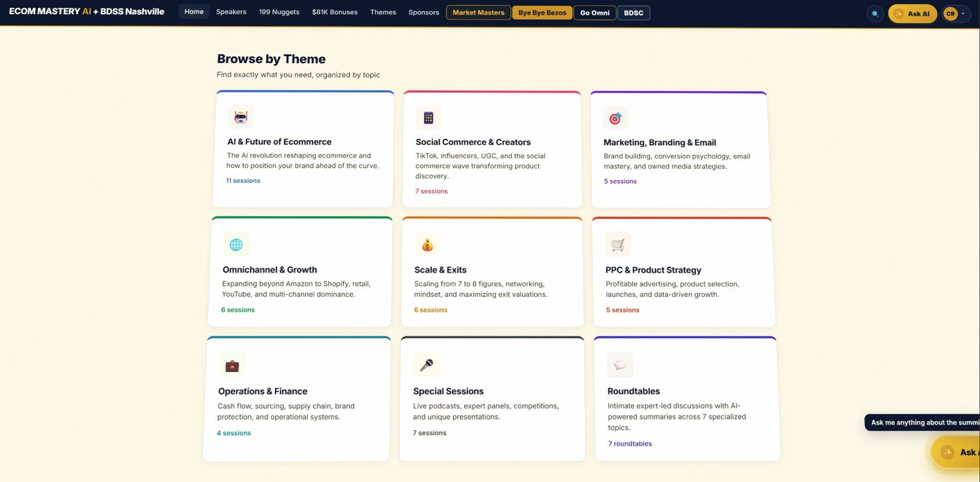This screenshot has width=980, height=482.
Task: Click the globe icon on Omnichannel card
Action: click(x=236, y=245)
